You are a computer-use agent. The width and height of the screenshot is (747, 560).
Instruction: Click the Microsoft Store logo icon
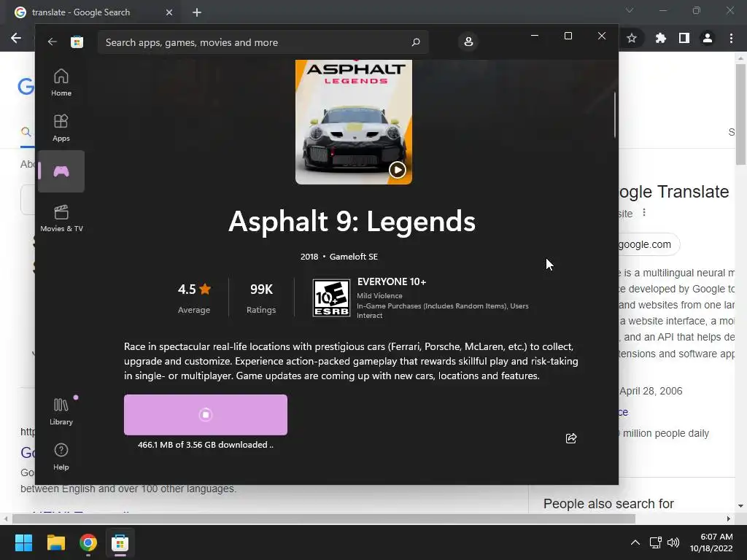click(77, 42)
